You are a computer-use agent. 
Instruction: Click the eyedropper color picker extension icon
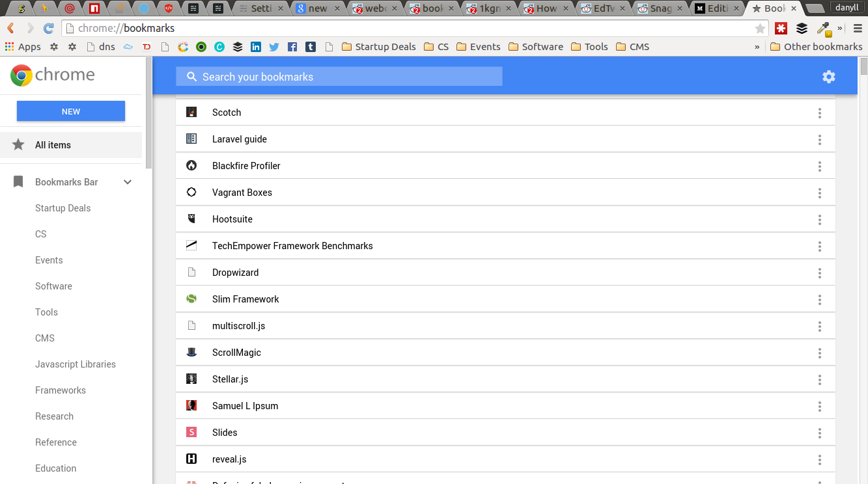(x=824, y=29)
